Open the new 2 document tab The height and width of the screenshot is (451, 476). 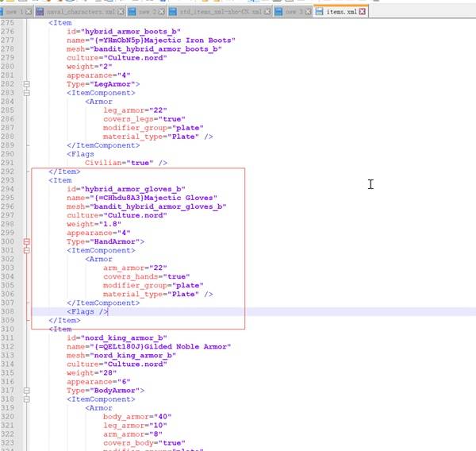[144, 12]
